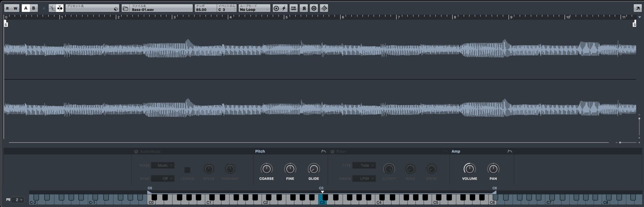Click the COARSE pitch knob
The width and height of the screenshot is (644, 207).
coord(267,169)
